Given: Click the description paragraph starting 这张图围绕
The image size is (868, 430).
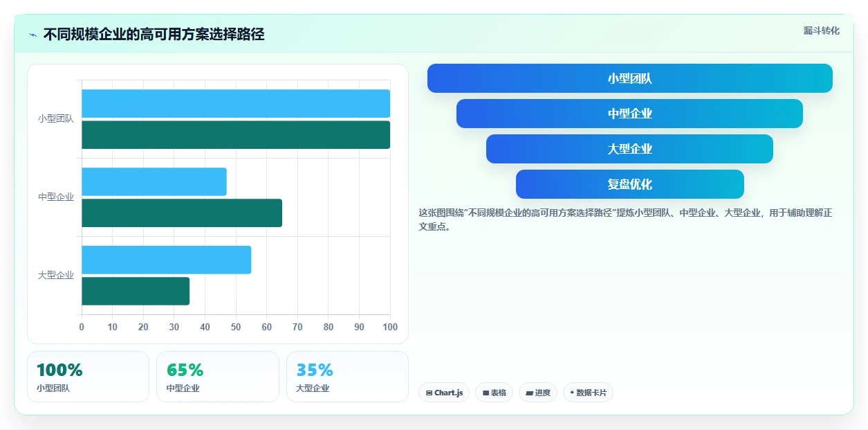Looking at the screenshot, I should click(625, 220).
